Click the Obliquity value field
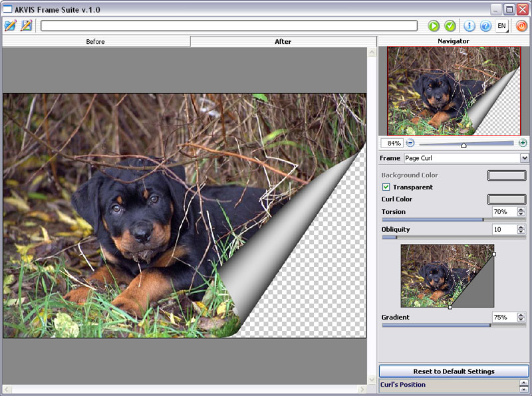 [504, 229]
